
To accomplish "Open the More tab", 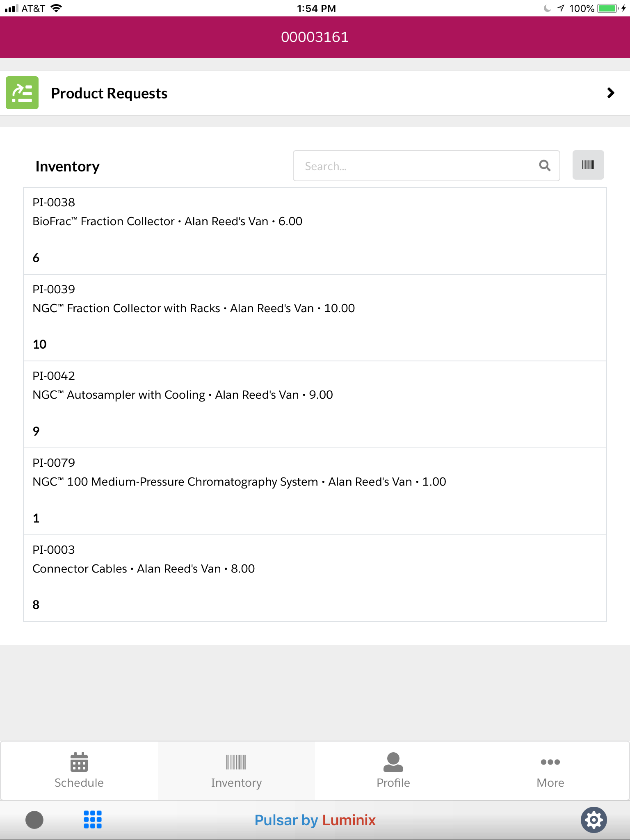I will [550, 771].
